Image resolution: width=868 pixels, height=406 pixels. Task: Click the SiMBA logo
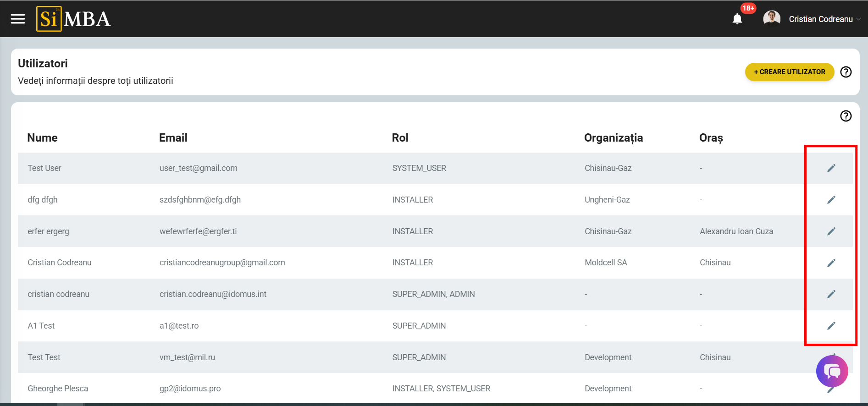coord(74,19)
